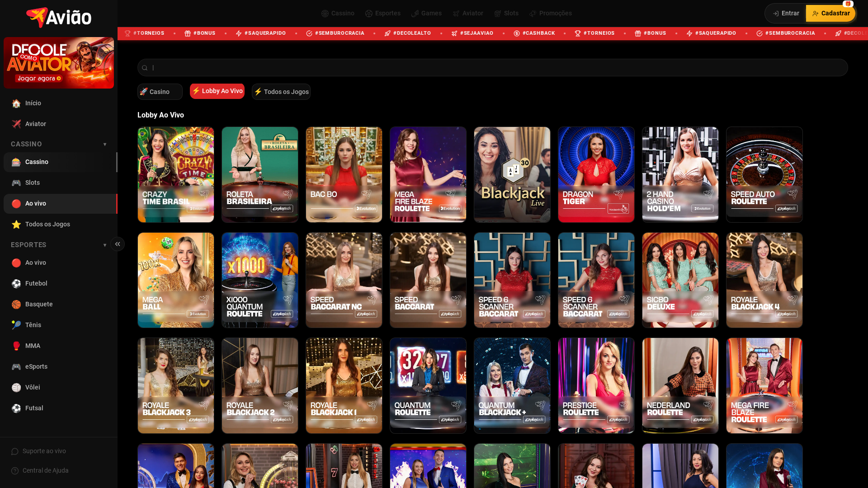Screen dimensions: 868x488
Task: Select Cassino in the left sidebar
Action: click(61, 162)
